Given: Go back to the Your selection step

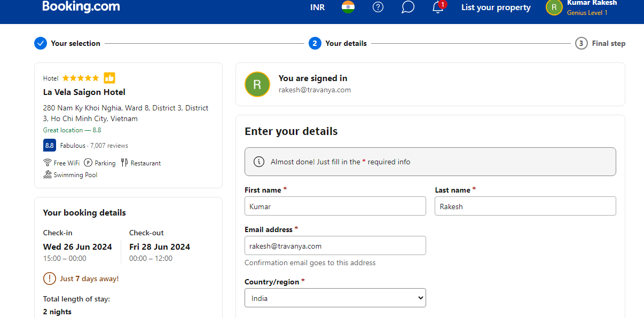Looking at the screenshot, I should click(x=76, y=43).
